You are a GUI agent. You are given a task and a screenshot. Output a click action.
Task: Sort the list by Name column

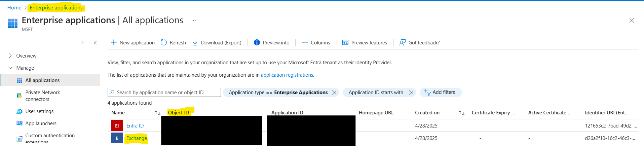pyautogui.click(x=157, y=113)
